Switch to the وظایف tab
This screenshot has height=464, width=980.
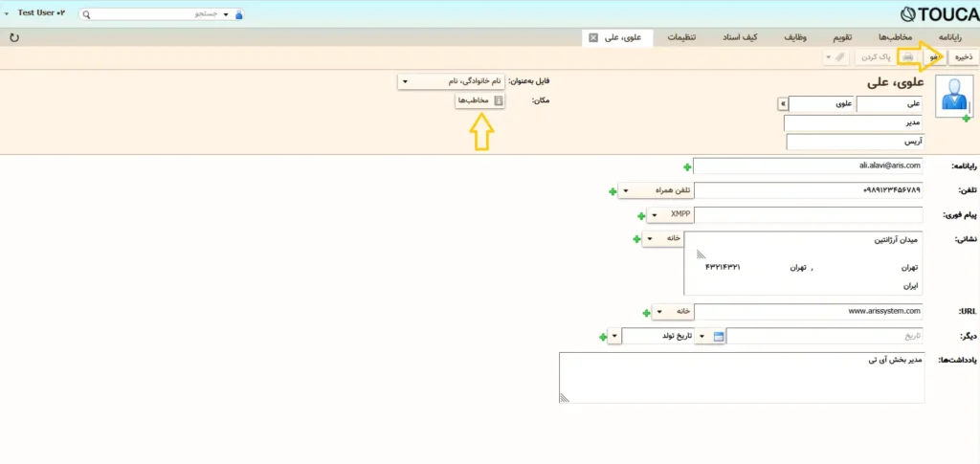795,37
